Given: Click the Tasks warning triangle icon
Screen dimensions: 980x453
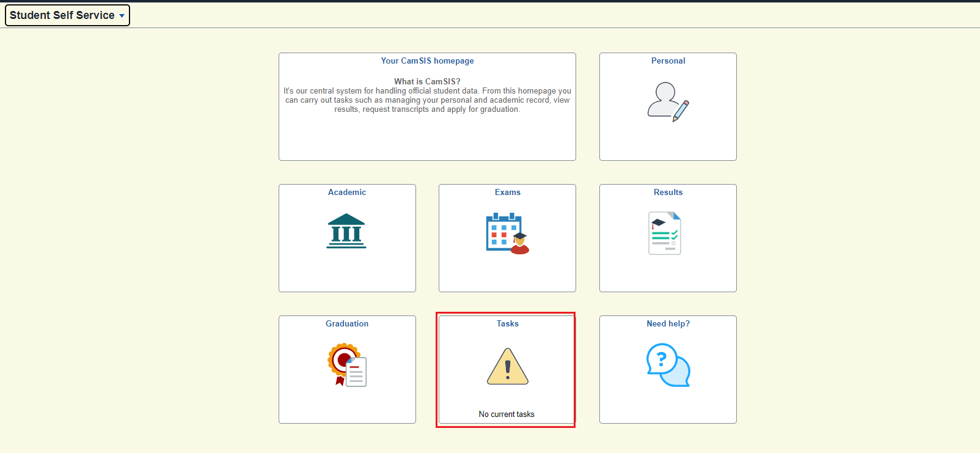Looking at the screenshot, I should (x=508, y=366).
